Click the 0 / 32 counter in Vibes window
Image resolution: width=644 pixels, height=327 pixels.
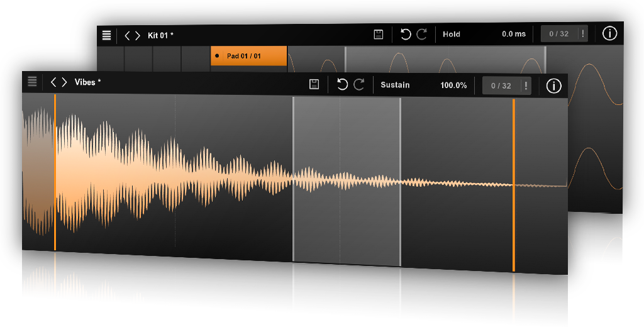(x=501, y=86)
